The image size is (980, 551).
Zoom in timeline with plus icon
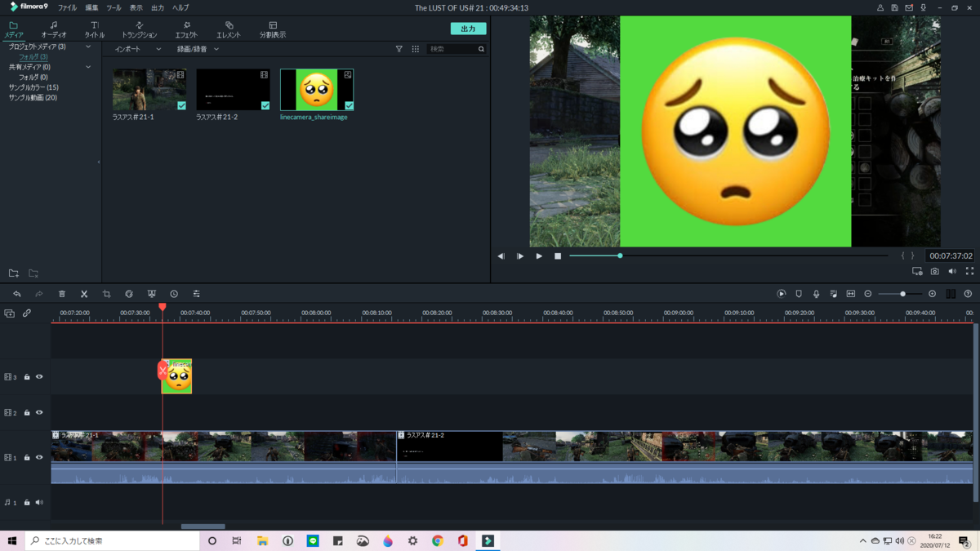click(x=933, y=294)
